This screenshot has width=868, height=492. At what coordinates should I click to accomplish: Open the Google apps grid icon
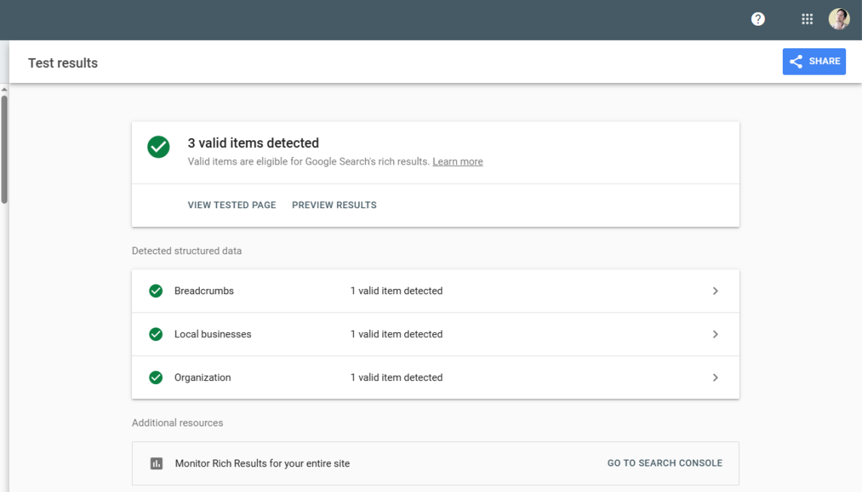pyautogui.click(x=807, y=20)
